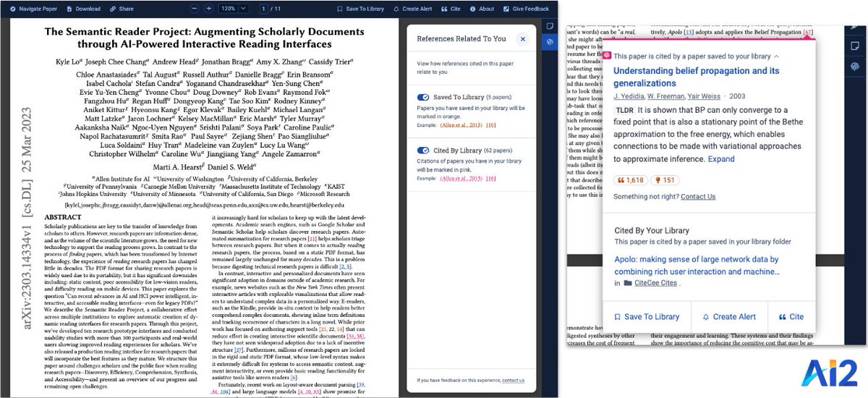
Task: Click Create Alert in citation popup
Action: click(x=728, y=317)
